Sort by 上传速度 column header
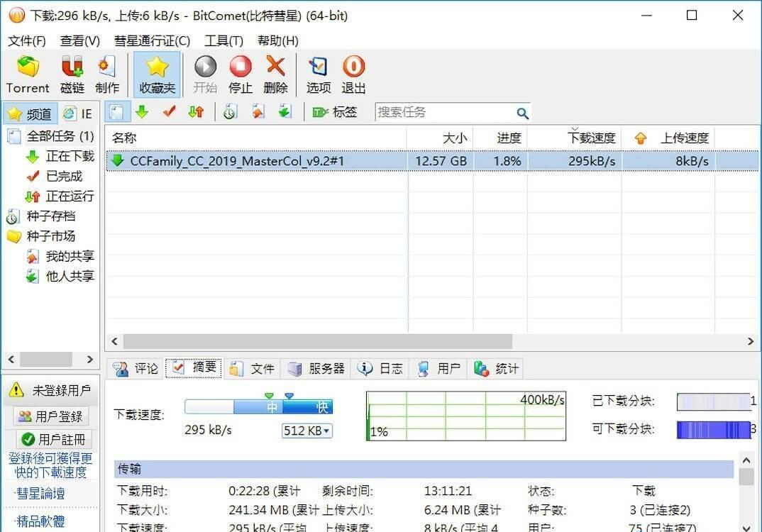The image size is (762, 532). click(x=668, y=138)
